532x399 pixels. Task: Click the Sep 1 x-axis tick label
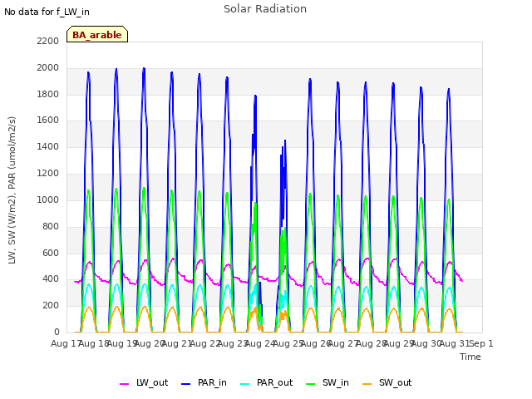(481, 343)
